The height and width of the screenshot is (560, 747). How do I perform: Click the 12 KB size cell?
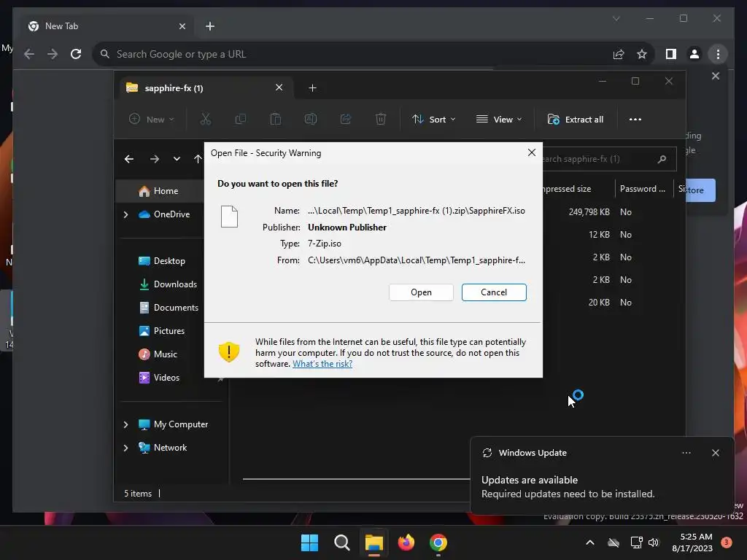600,235
